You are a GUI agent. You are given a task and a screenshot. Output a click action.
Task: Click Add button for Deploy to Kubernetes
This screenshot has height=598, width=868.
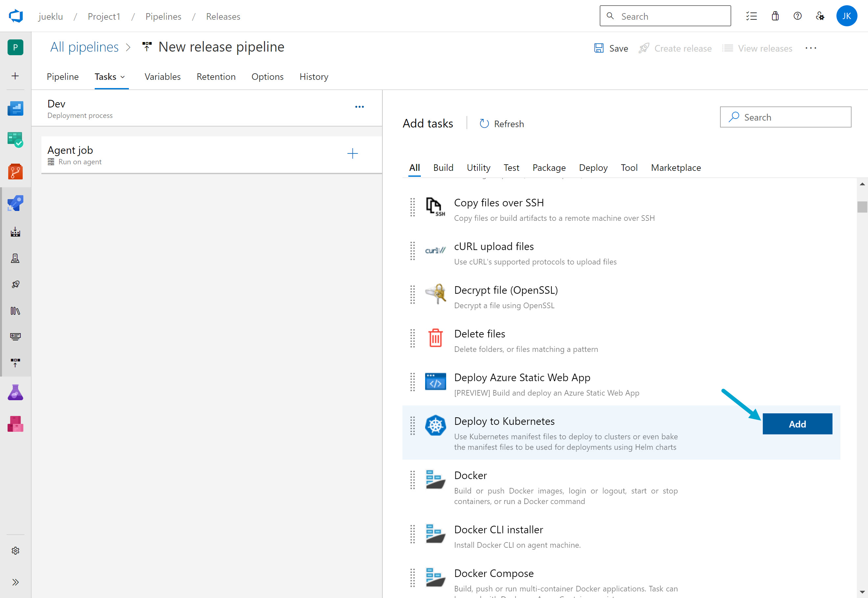point(797,424)
